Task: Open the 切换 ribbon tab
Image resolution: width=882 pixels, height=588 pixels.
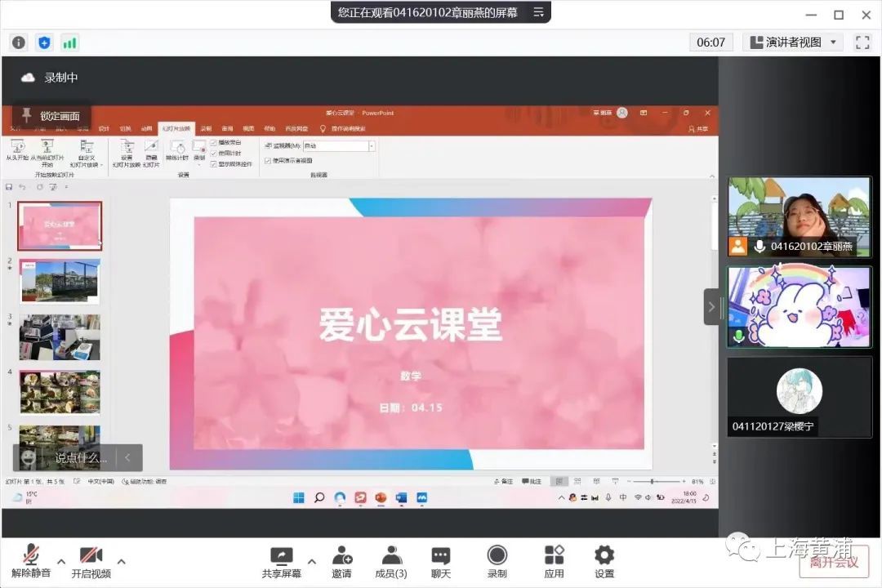Action: 125,129
